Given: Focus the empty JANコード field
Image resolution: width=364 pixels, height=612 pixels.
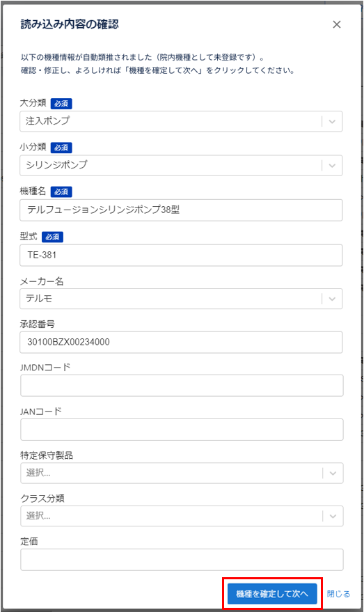Looking at the screenshot, I should click(182, 430).
